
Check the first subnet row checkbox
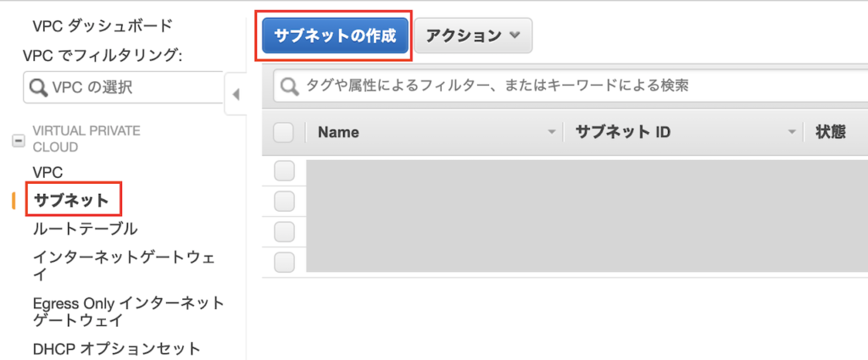[284, 171]
